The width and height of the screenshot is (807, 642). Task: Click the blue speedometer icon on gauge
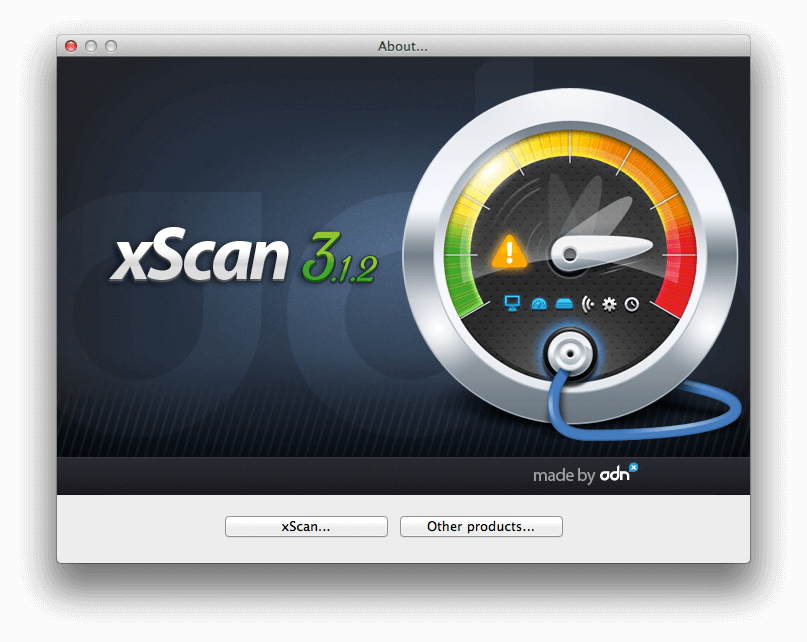coord(538,304)
